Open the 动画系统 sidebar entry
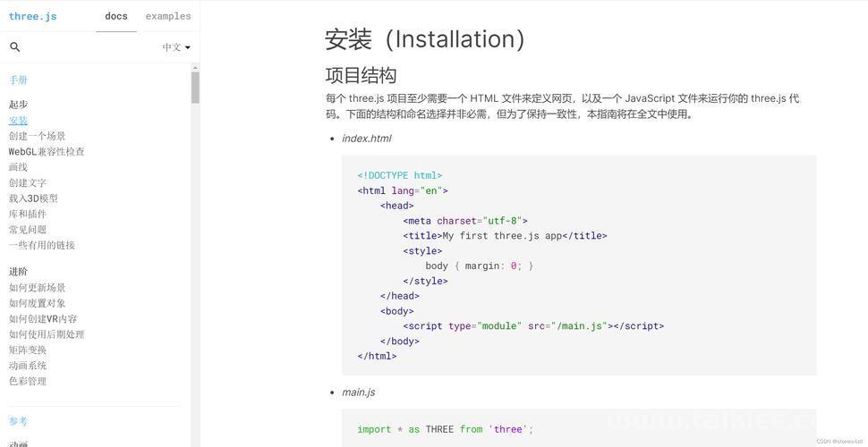This screenshot has height=447, width=868. (x=28, y=365)
